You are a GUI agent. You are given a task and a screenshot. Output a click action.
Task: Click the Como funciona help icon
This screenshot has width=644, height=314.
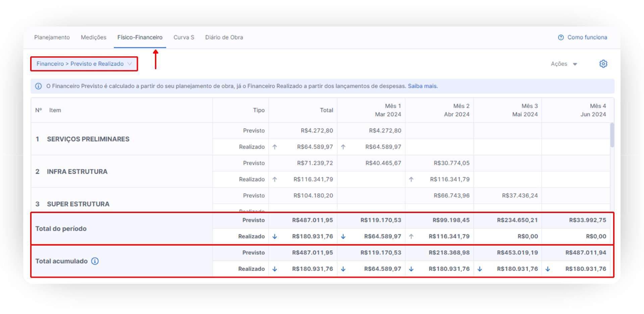click(x=560, y=38)
